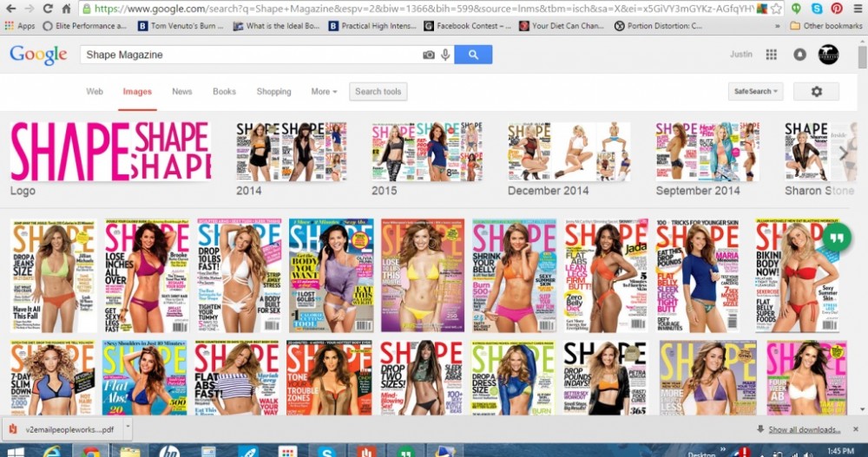Open Skype from the taskbar
This screenshot has width=868, height=457.
326,452
